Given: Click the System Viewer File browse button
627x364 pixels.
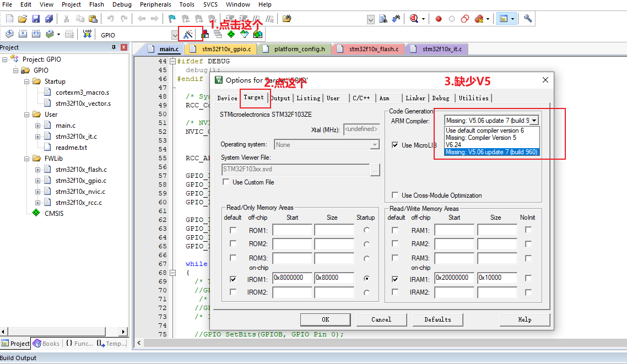Looking at the screenshot, I should pyautogui.click(x=375, y=170).
